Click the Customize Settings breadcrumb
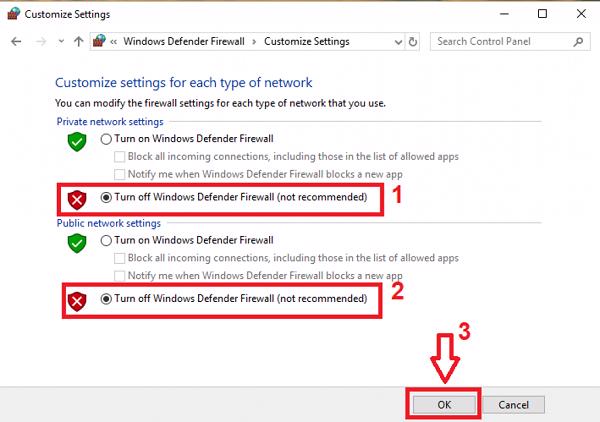The image size is (600, 422). click(x=307, y=42)
